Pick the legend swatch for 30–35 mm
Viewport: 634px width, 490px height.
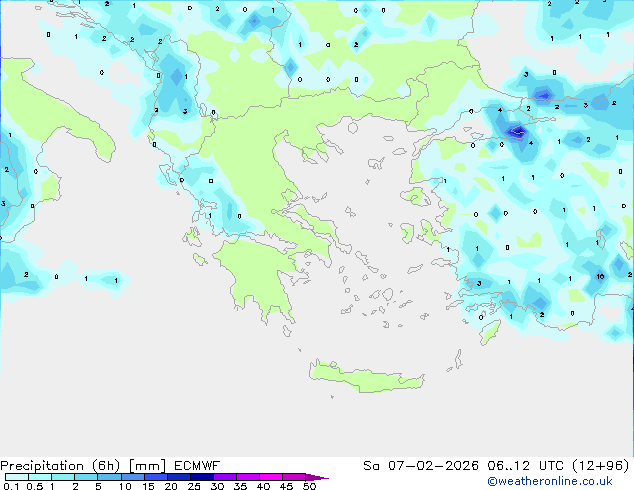[x=225, y=477]
